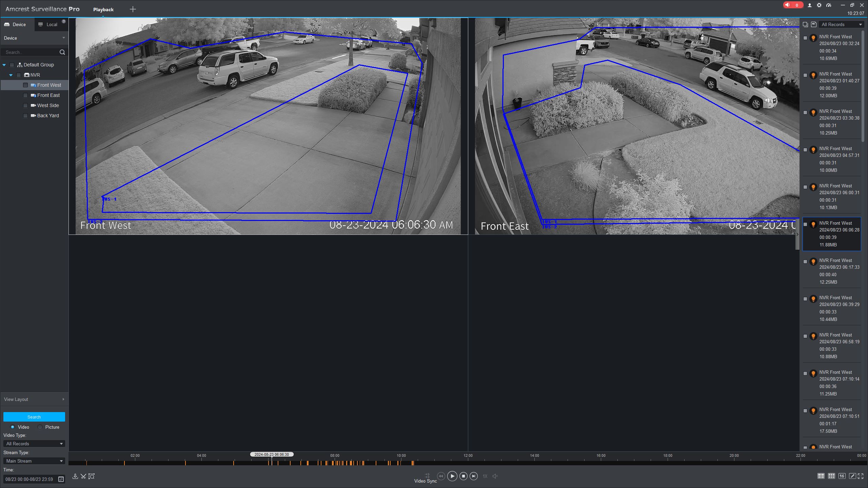Tick the checkbox for the 06:17:33 record
Image resolution: width=868 pixels, height=488 pixels.
click(806, 262)
